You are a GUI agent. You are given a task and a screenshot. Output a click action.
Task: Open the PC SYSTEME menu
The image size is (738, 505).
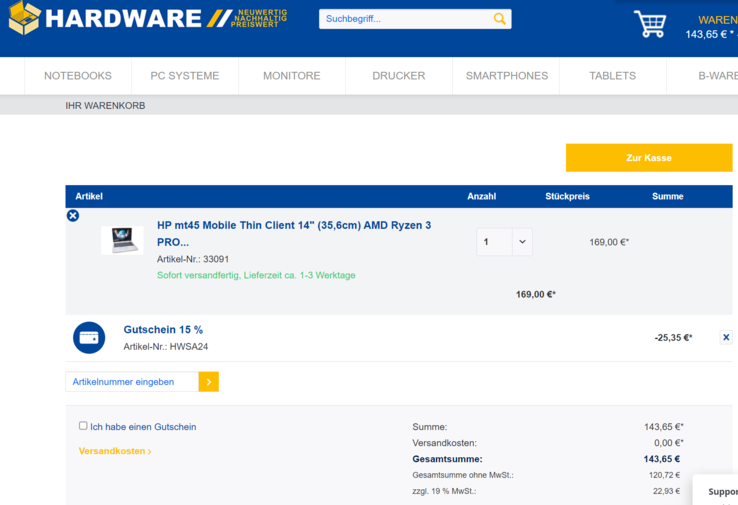[x=184, y=76]
